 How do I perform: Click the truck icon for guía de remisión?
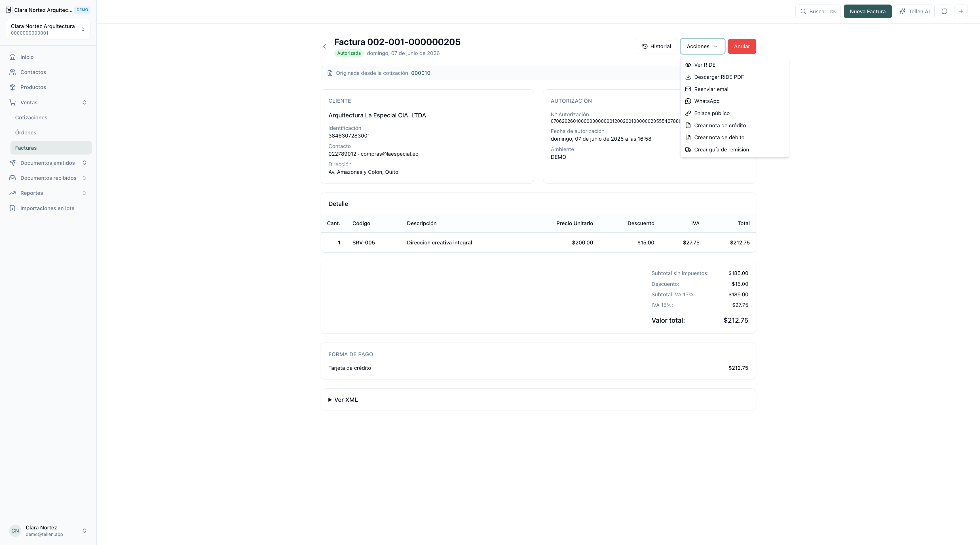point(688,149)
